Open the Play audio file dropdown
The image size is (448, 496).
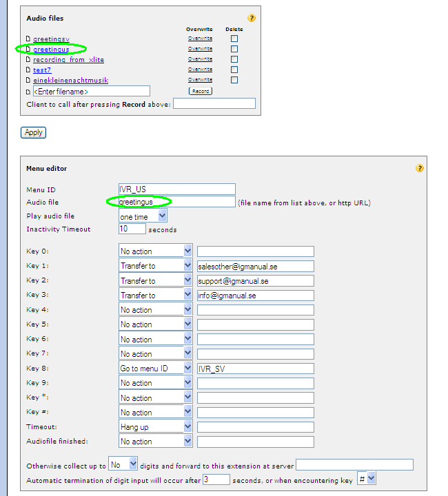[x=143, y=216]
